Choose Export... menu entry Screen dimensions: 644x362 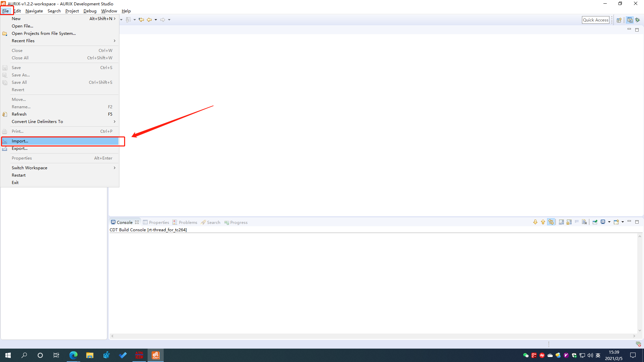coord(19,148)
